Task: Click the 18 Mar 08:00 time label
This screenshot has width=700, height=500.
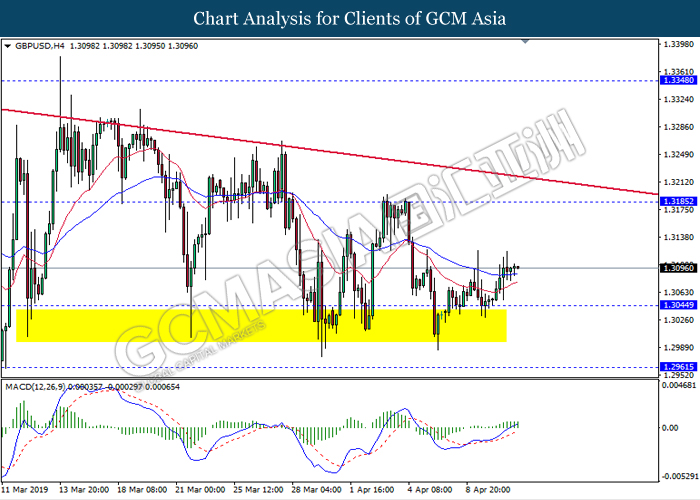Action: point(142,490)
